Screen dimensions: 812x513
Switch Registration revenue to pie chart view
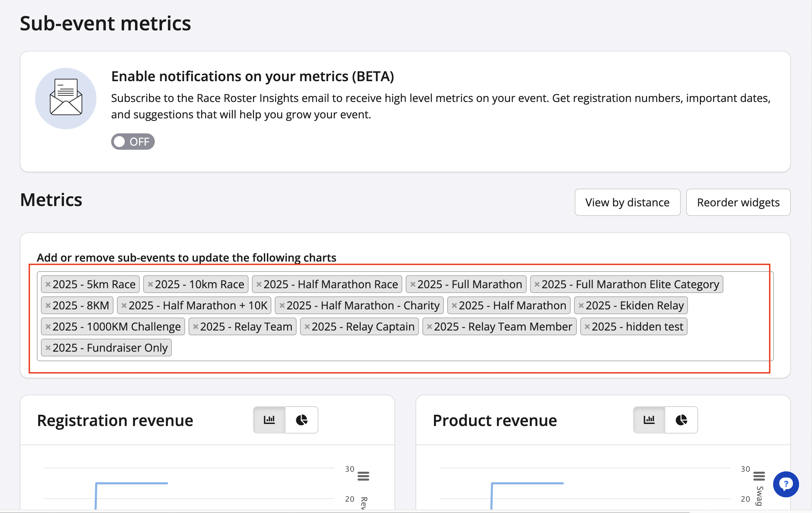301,420
